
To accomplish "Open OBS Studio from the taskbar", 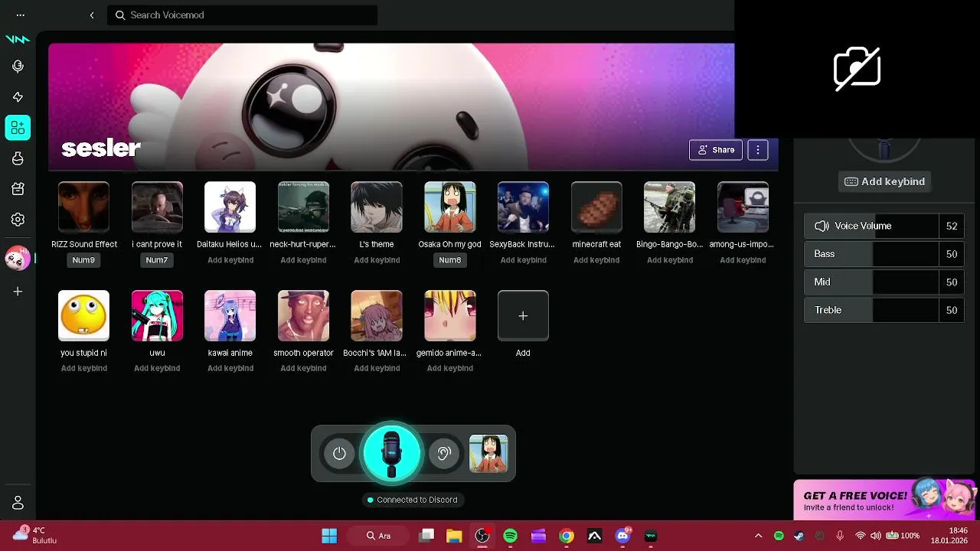I will (x=482, y=536).
